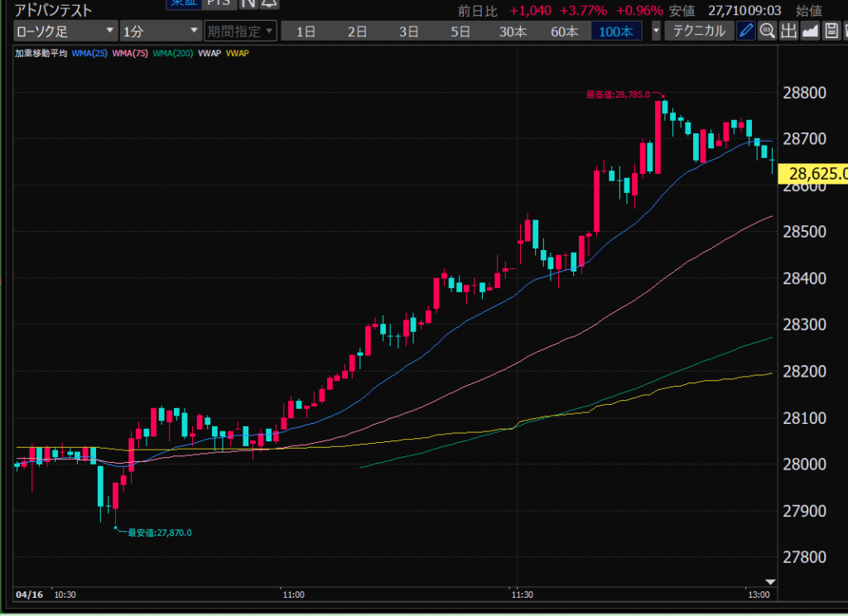Click the 出 toolbar icon
Viewport: 848px width, 616px height.
788,31
